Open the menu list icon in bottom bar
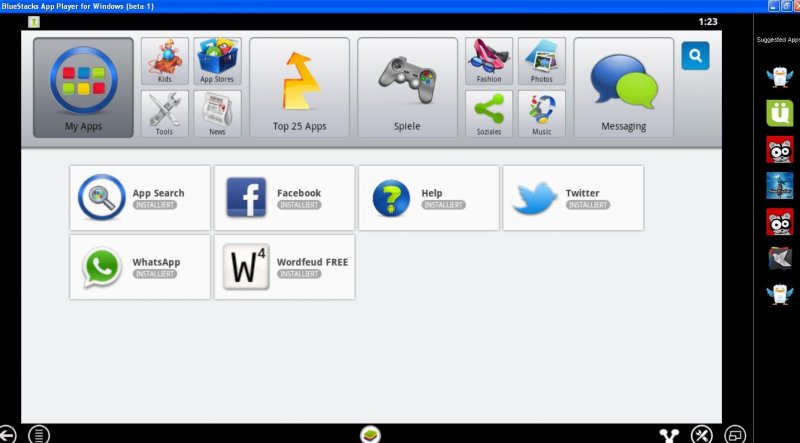This screenshot has height=443, width=800. click(39, 435)
